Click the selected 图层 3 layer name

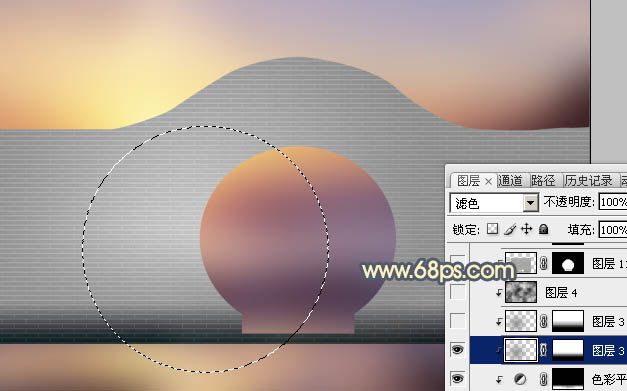pyautogui.click(x=608, y=351)
